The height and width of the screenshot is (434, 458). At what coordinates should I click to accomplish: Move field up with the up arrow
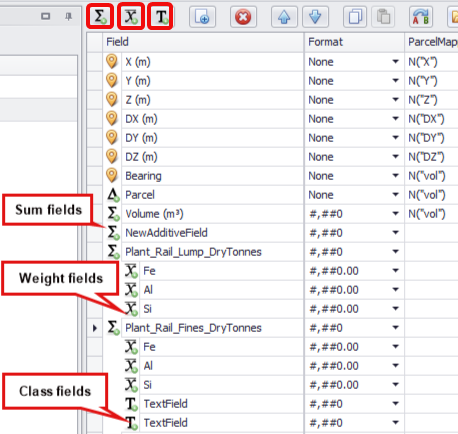click(x=284, y=17)
